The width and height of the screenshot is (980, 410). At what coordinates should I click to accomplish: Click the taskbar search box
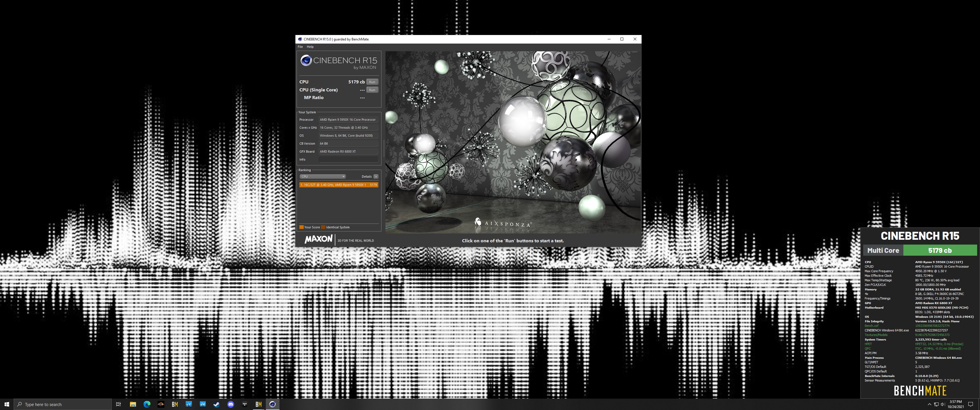tap(63, 404)
